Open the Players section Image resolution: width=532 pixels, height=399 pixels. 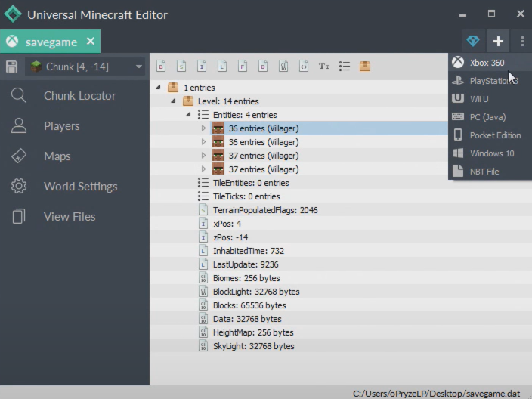75,126
